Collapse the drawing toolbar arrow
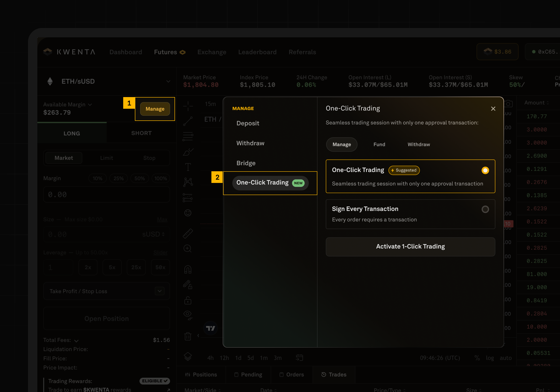Screen dimensions: 560x392 [x=198, y=336]
